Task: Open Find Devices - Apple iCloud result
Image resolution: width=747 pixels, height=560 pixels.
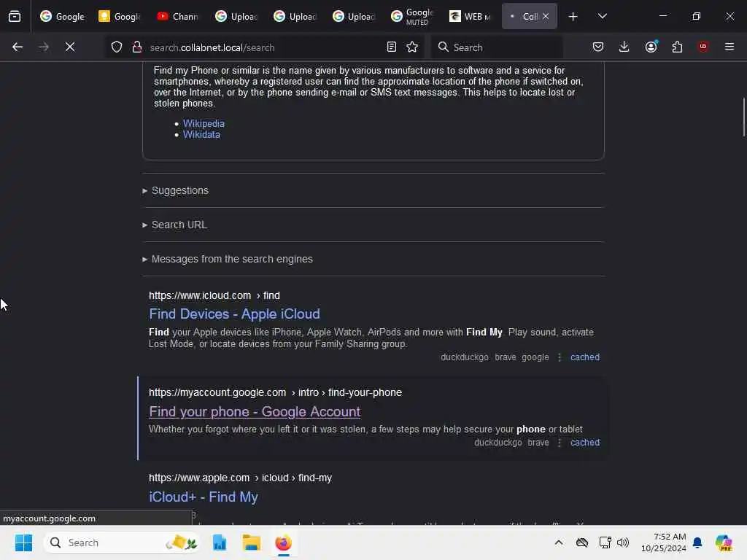Action: 234,314
